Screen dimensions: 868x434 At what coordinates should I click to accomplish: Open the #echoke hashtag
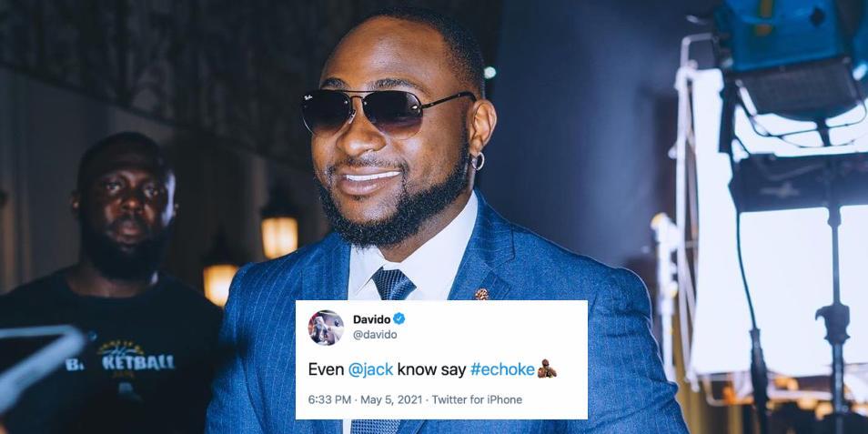point(502,369)
